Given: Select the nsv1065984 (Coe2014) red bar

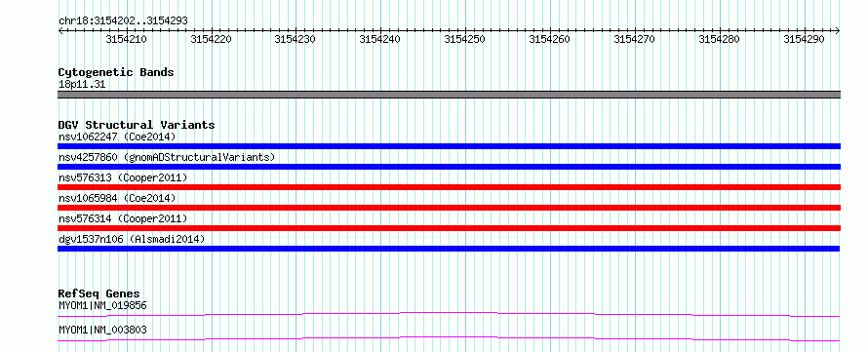Looking at the screenshot, I should (449, 208).
